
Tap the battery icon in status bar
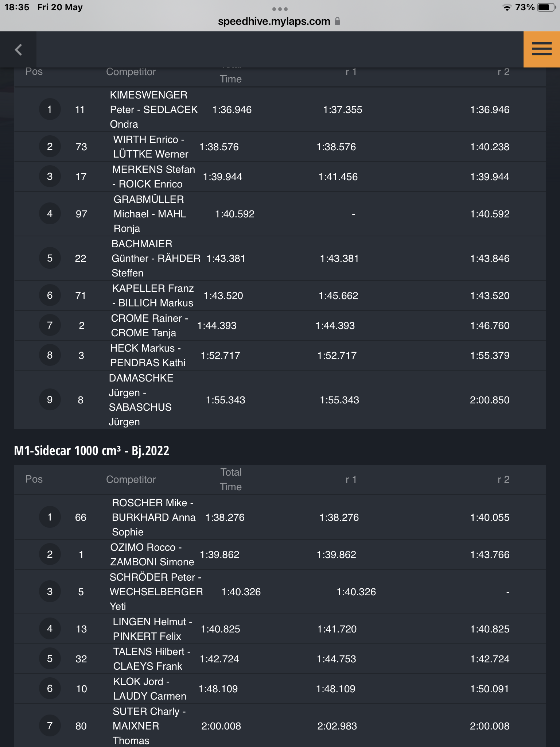pyautogui.click(x=547, y=7)
